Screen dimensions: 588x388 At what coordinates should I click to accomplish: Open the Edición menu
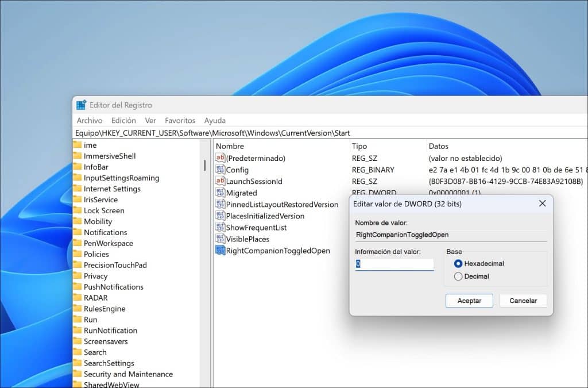pyautogui.click(x=123, y=121)
